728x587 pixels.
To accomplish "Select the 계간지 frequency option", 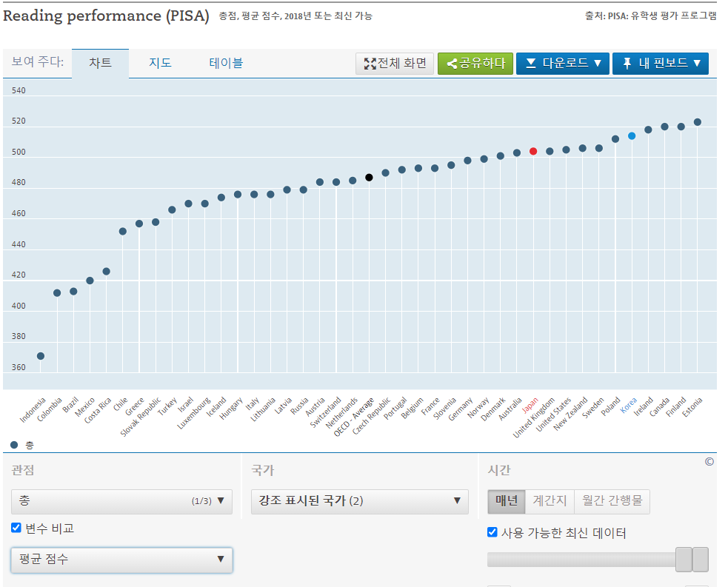I will point(550,501).
